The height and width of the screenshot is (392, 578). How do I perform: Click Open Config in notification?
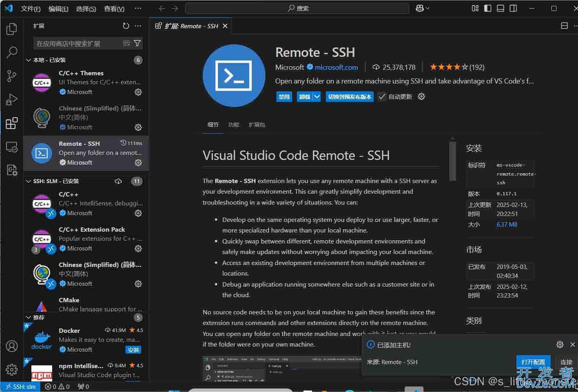click(x=533, y=362)
